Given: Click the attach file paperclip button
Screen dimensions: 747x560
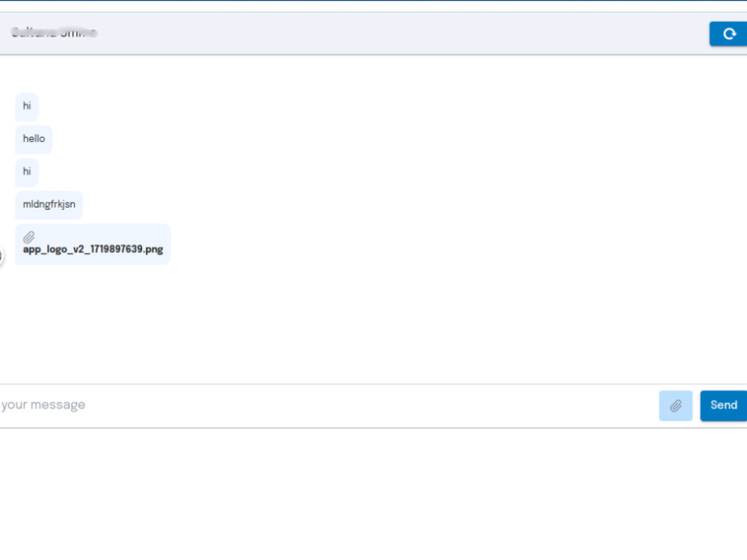Looking at the screenshot, I should [675, 405].
